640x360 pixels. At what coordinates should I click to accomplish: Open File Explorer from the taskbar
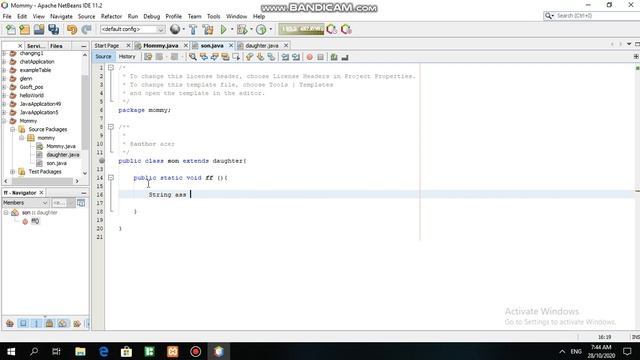[x=80, y=351]
